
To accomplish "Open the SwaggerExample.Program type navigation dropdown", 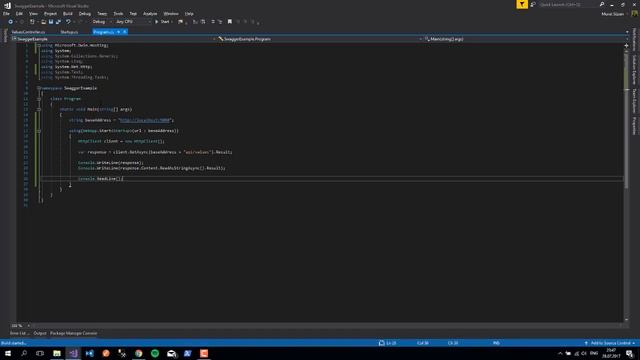I will click(319, 39).
